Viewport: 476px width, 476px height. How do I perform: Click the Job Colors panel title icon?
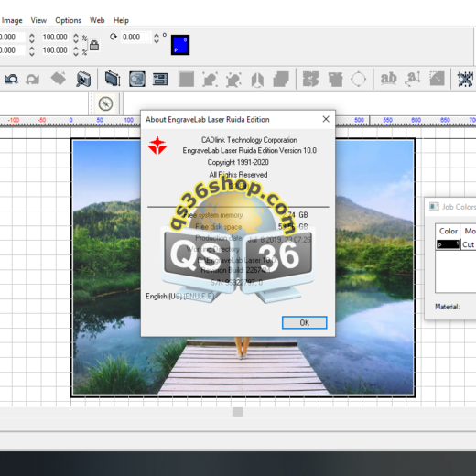(434, 207)
